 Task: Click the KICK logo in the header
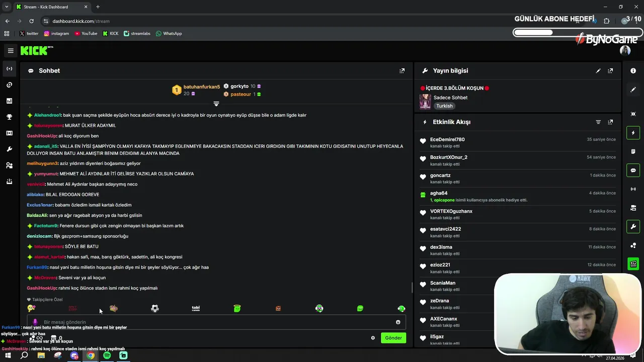point(36,50)
